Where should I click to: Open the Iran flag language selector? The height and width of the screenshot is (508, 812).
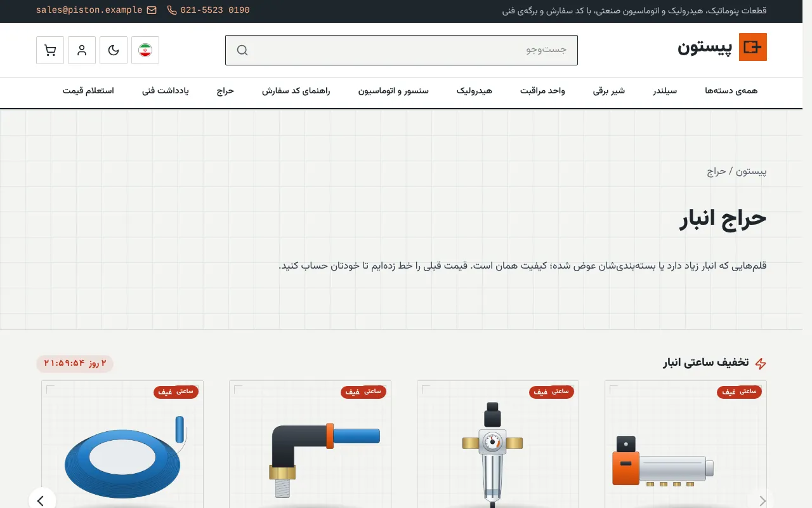click(x=145, y=50)
